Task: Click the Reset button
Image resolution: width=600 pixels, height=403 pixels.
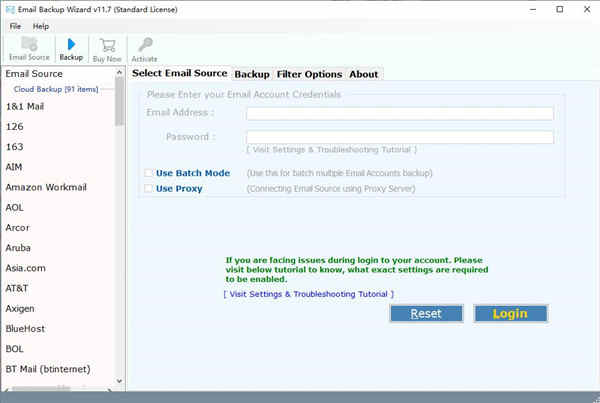Action: (x=426, y=314)
